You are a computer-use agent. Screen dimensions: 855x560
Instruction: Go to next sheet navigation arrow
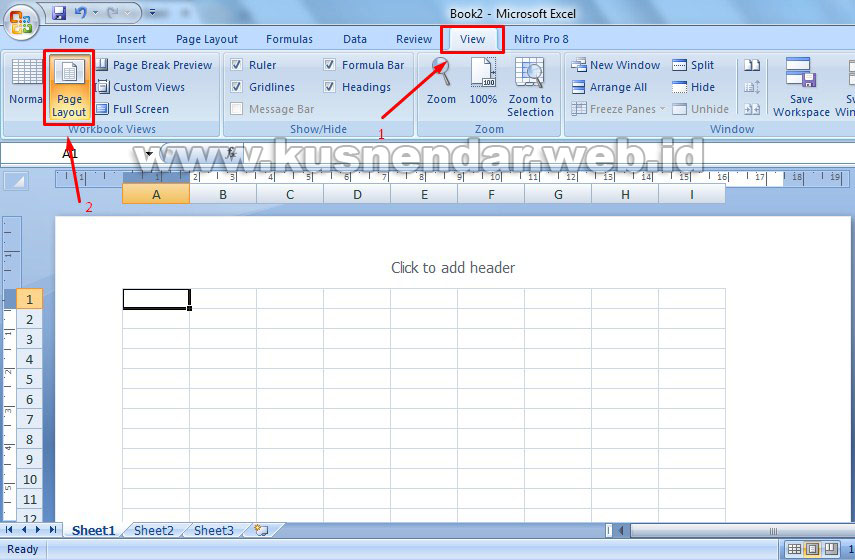tap(38, 530)
